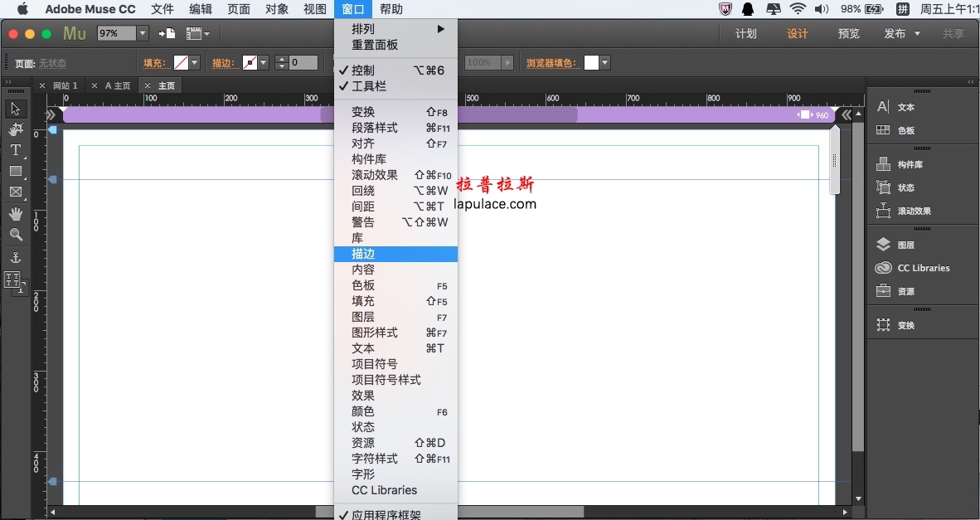Open the 编辑 menu
Image resolution: width=980 pixels, height=520 pixels.
tap(201, 9)
